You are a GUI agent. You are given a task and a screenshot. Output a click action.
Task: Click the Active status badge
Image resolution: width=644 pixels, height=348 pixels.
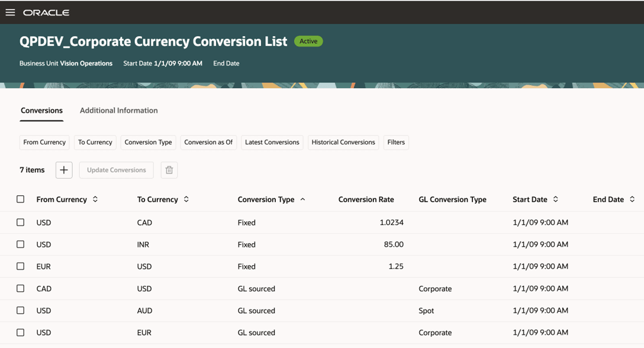[x=308, y=41]
